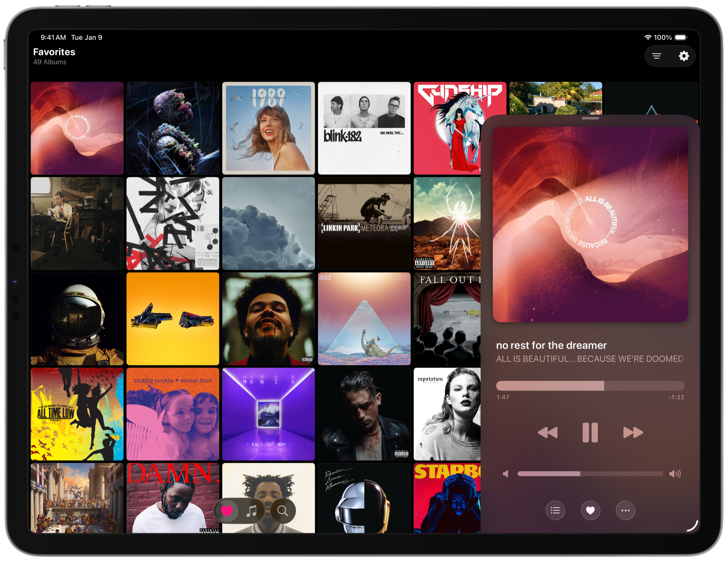Skip back with the rewind button
This screenshot has width=728, height=563.
tap(547, 432)
